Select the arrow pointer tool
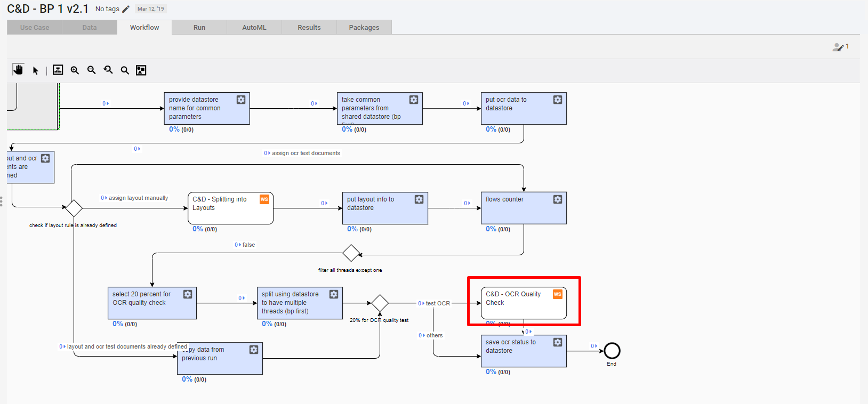Screen dimensions: 868x404 [36, 70]
